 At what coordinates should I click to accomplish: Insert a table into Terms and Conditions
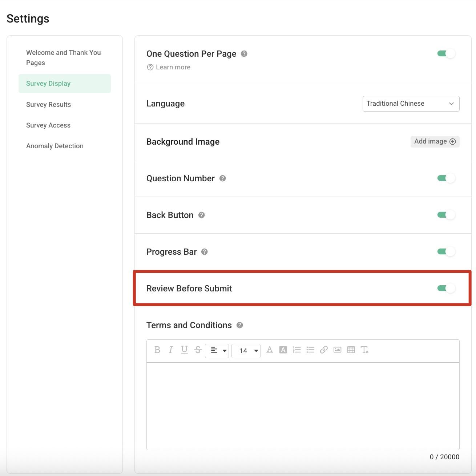click(351, 350)
